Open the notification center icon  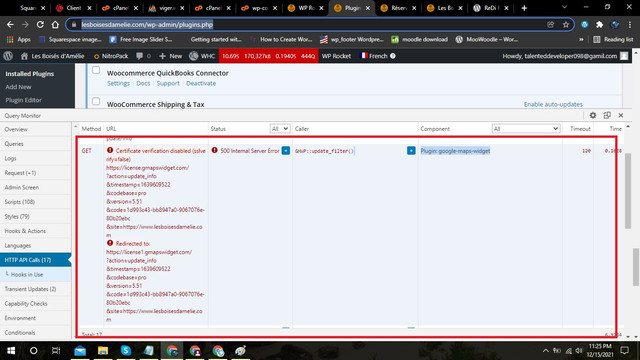624,351
